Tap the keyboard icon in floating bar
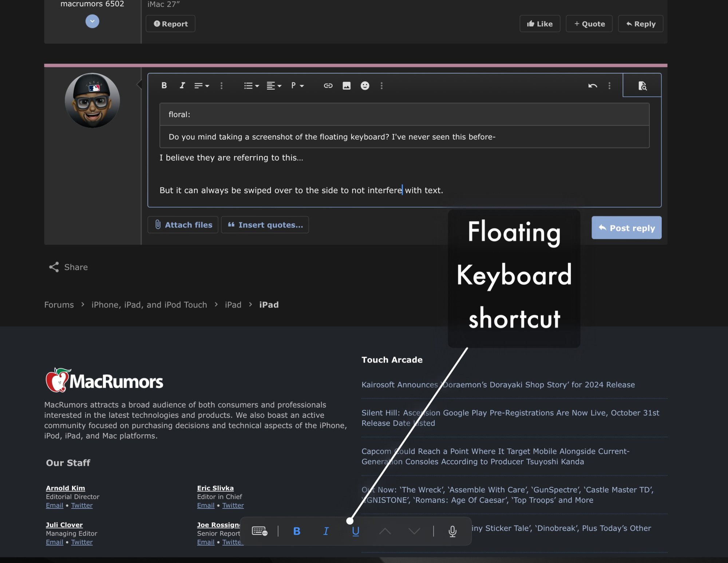 coord(260,531)
